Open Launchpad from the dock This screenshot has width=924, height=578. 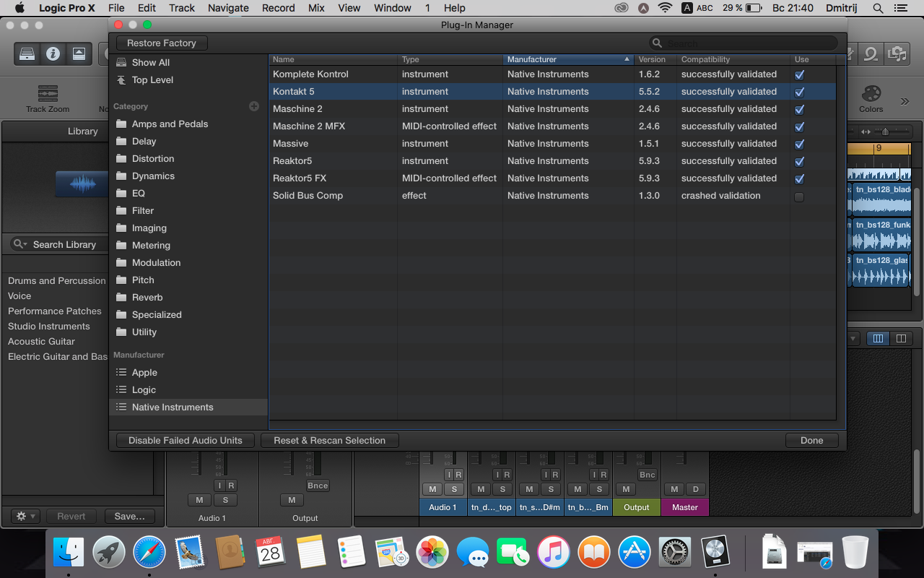[x=109, y=553]
